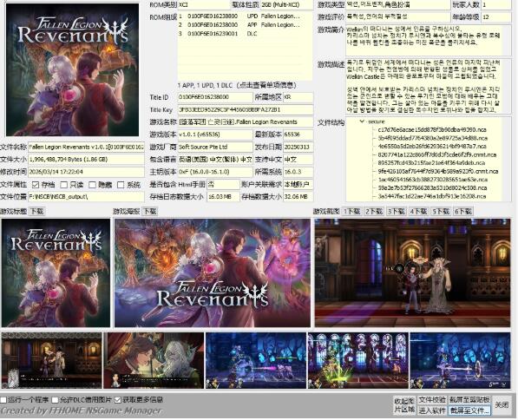This screenshot has width=518, height=420.
Task: Select the wide game poster banner image
Action: pos(213,273)
